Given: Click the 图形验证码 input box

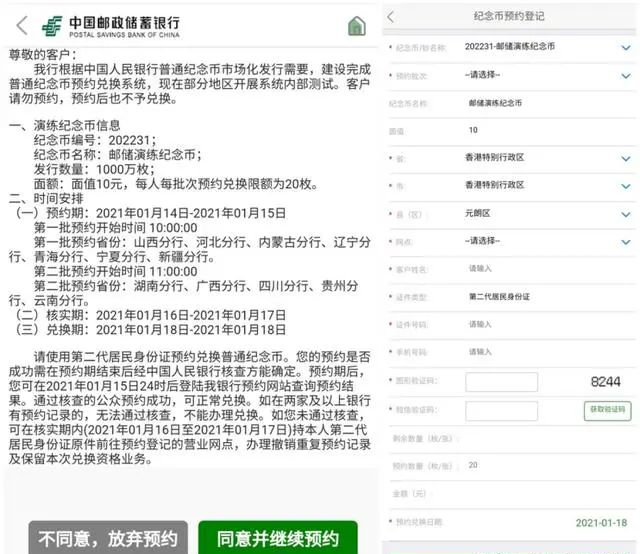Looking at the screenshot, I should pyautogui.click(x=501, y=382).
